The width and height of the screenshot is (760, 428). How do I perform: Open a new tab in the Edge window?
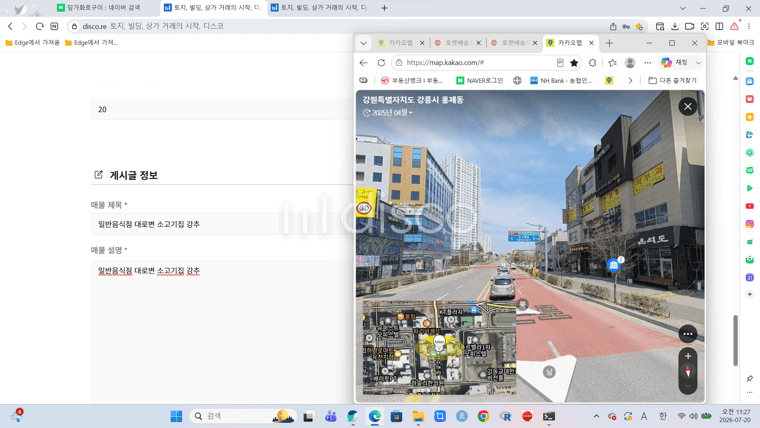click(x=609, y=43)
